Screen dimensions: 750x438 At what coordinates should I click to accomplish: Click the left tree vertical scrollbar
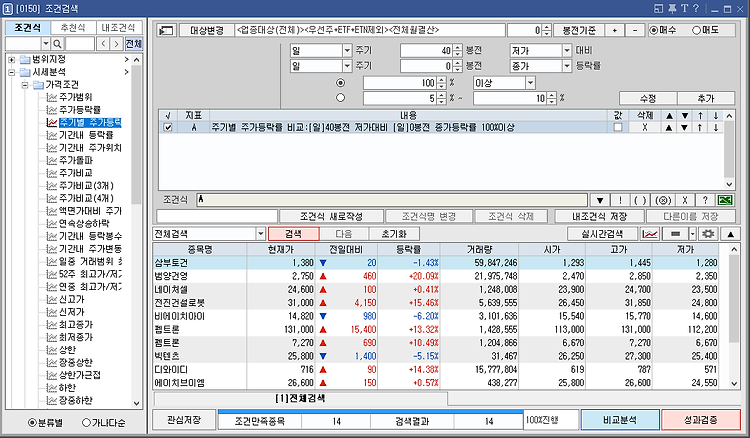[x=136, y=233]
